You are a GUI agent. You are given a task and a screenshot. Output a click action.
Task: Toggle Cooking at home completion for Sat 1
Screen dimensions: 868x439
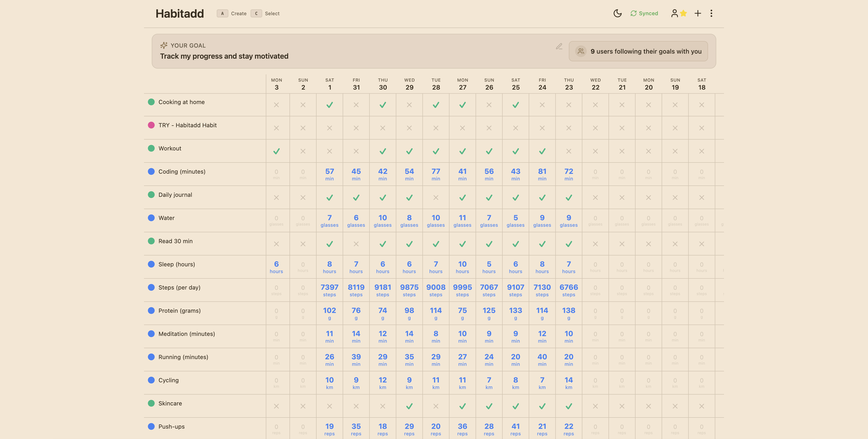pos(329,105)
